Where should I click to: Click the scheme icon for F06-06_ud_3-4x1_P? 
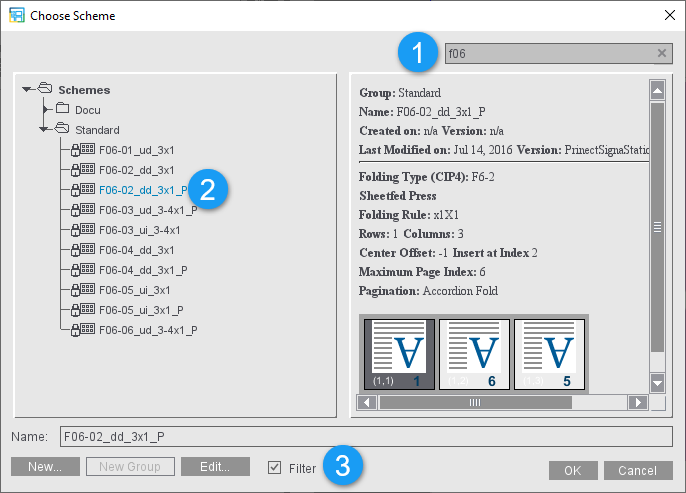(88, 330)
